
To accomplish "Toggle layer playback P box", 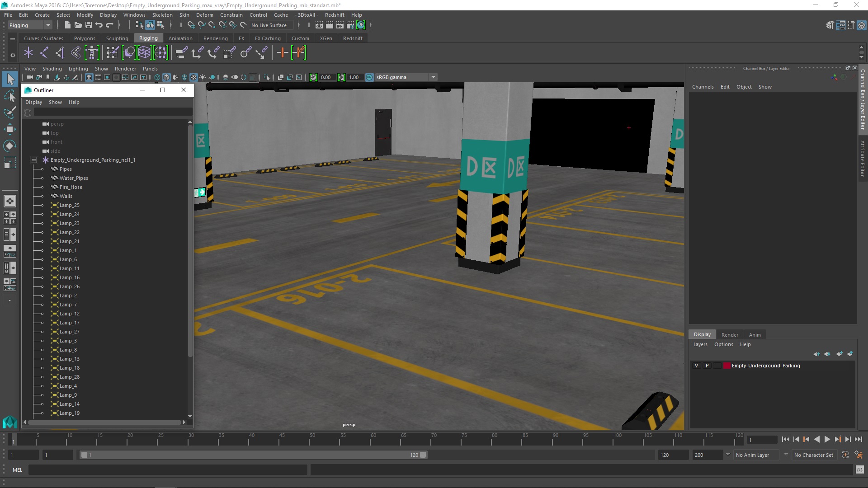I will (707, 366).
